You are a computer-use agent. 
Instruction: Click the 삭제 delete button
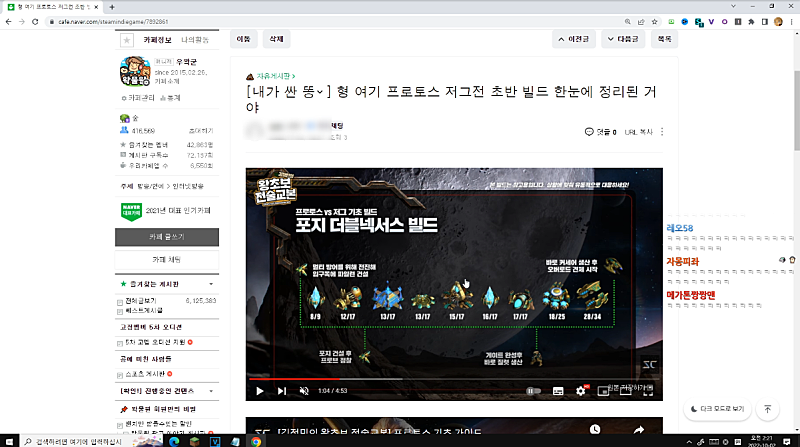pyautogui.click(x=276, y=39)
